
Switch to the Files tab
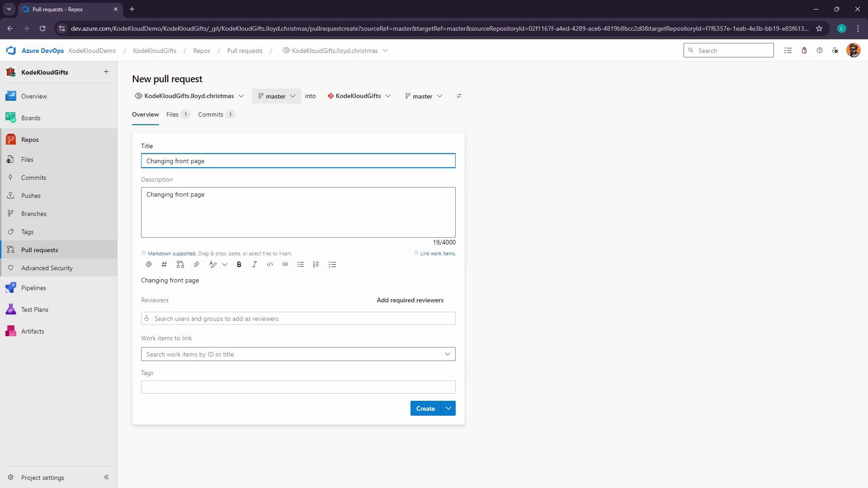point(173,115)
